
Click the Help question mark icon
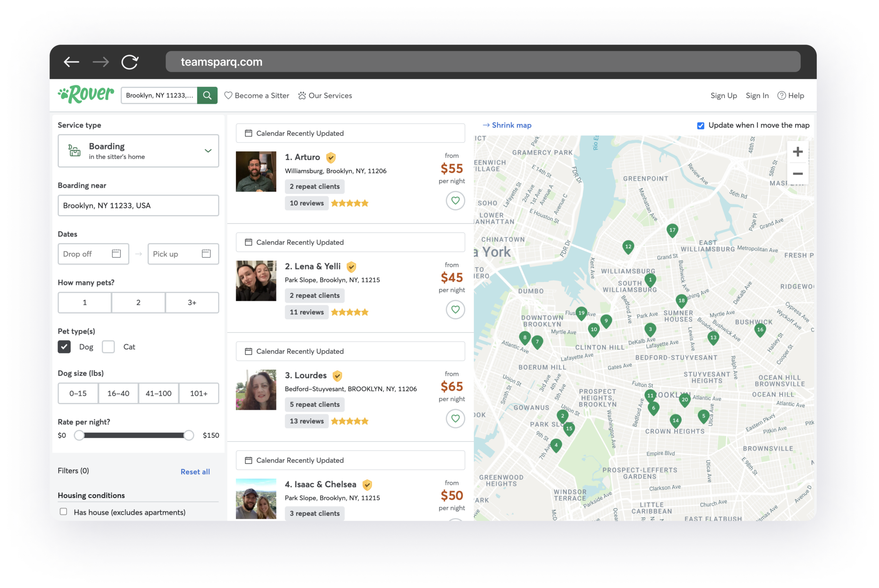click(781, 96)
